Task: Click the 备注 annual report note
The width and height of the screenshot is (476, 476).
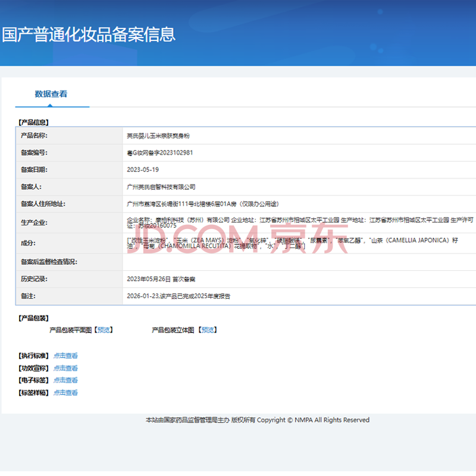Action: pos(178,296)
